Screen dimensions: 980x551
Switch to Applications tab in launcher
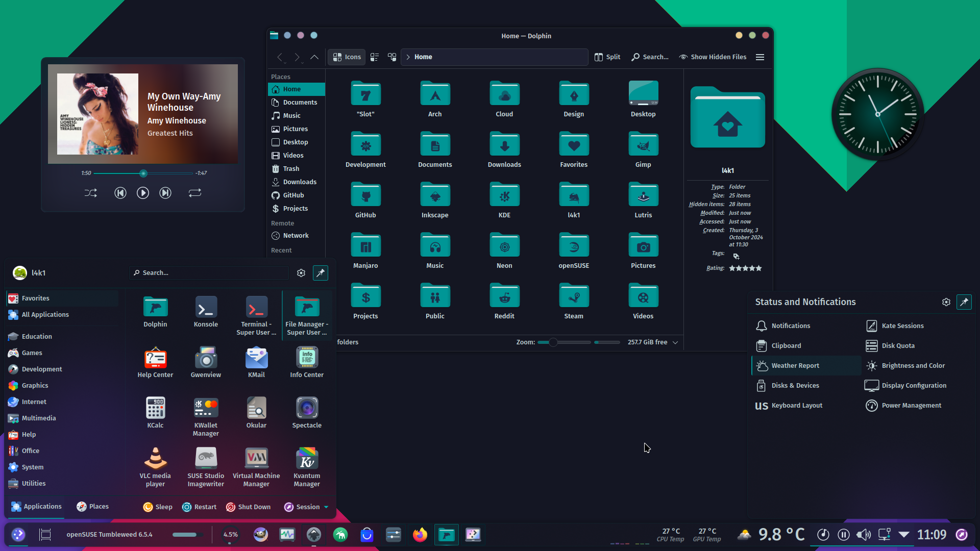pyautogui.click(x=36, y=506)
